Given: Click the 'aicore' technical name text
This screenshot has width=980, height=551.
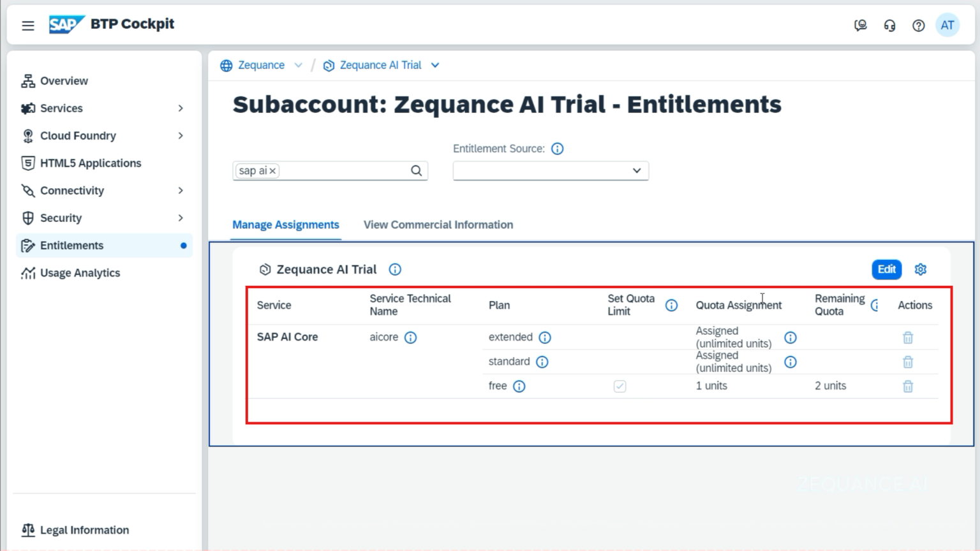Looking at the screenshot, I should tap(383, 337).
